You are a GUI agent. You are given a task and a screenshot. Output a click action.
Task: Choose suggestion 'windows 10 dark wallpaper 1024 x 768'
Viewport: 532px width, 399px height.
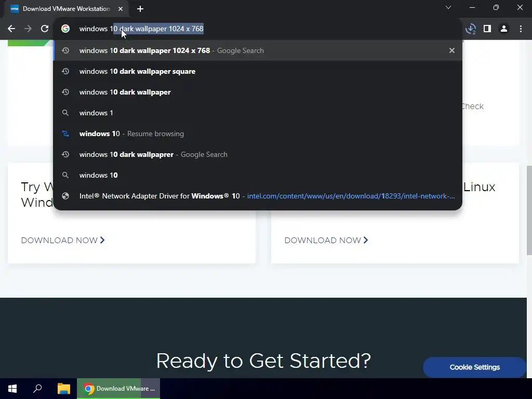tap(258, 50)
